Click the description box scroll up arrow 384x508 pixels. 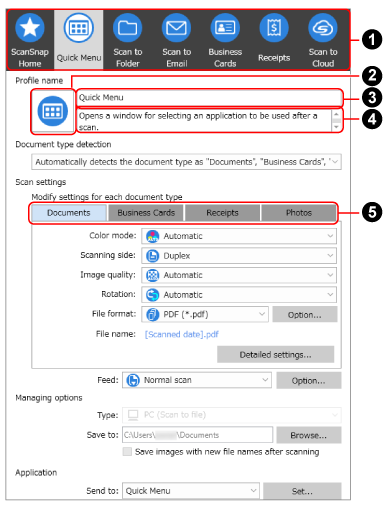click(x=336, y=114)
